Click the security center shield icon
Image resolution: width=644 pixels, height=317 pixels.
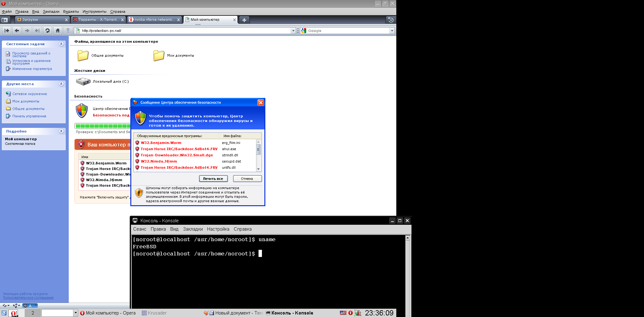tap(82, 111)
